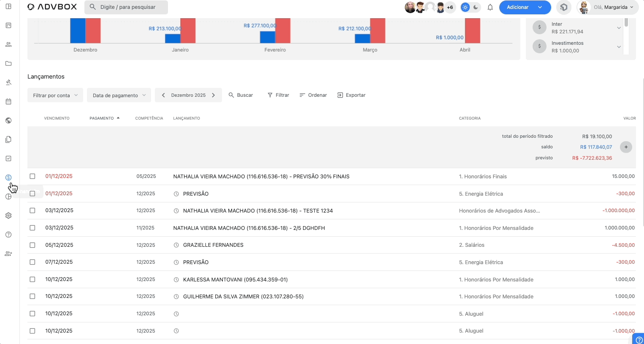
Task: Toggle the light/dark theme switch
Action: pyautogui.click(x=470, y=7)
